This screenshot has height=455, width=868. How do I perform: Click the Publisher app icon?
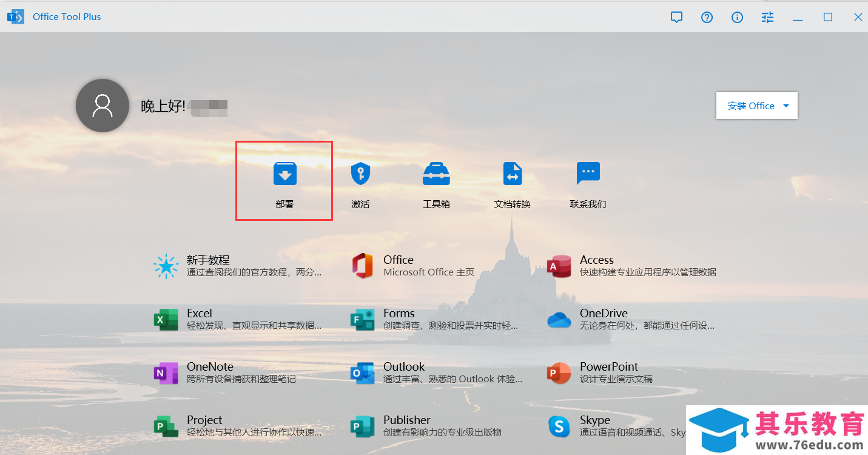[x=362, y=426]
